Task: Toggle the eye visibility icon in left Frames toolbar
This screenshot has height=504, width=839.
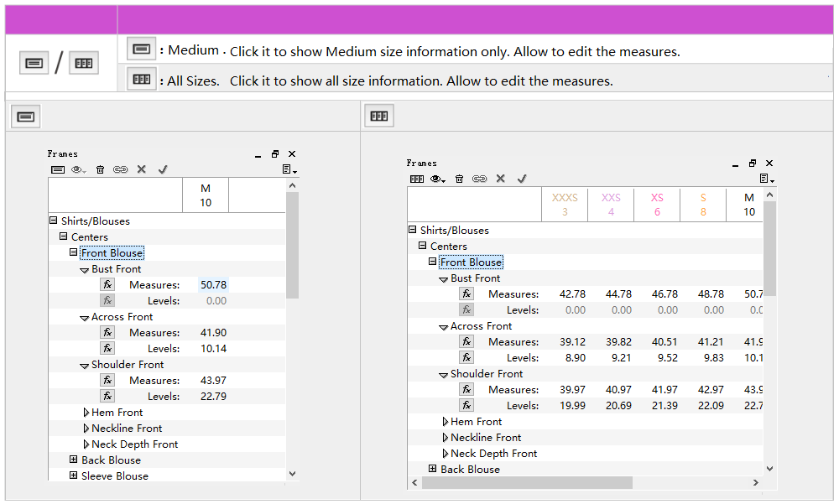Action: click(x=78, y=169)
